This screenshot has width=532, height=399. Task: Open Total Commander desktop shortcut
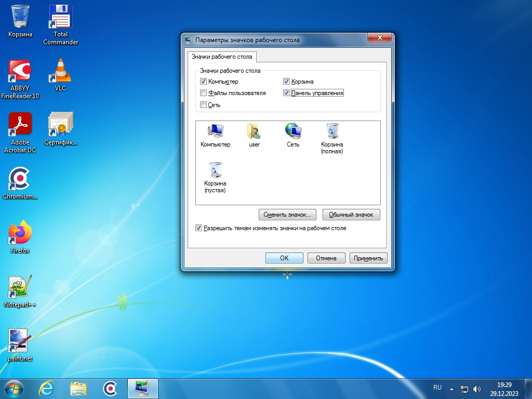point(60,25)
